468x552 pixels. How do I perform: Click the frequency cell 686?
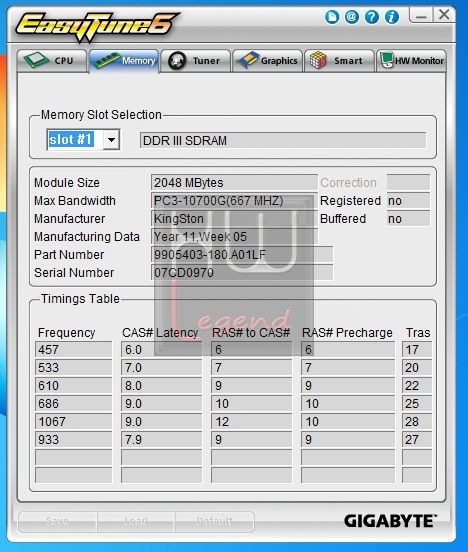[74, 403]
